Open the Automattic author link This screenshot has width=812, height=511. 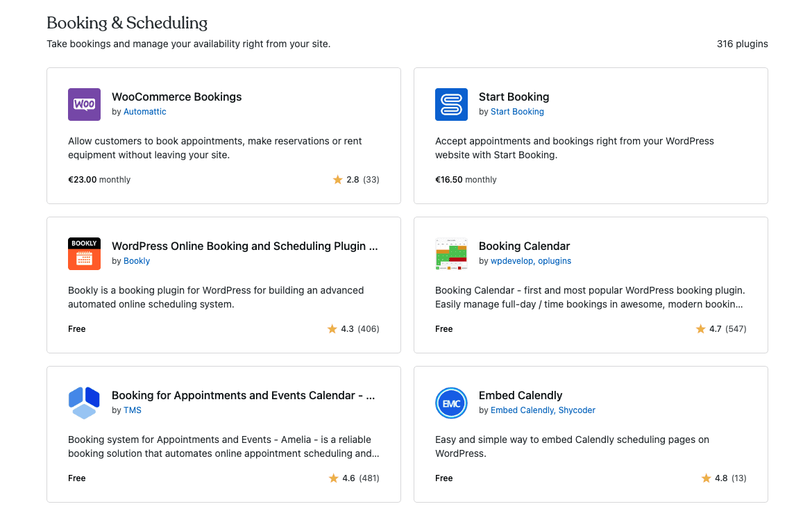144,112
